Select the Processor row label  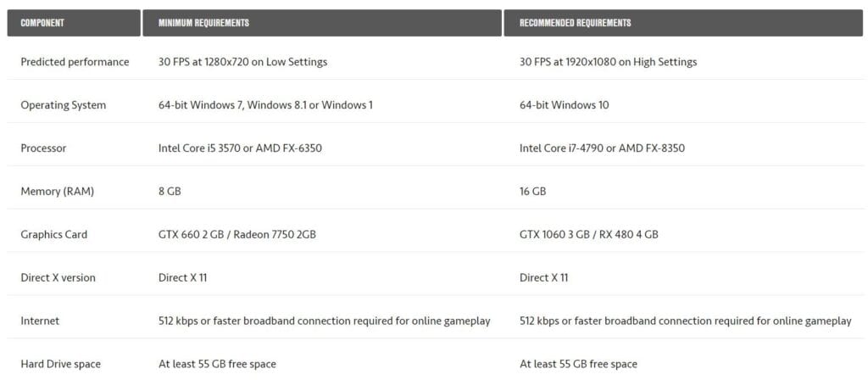tap(43, 148)
